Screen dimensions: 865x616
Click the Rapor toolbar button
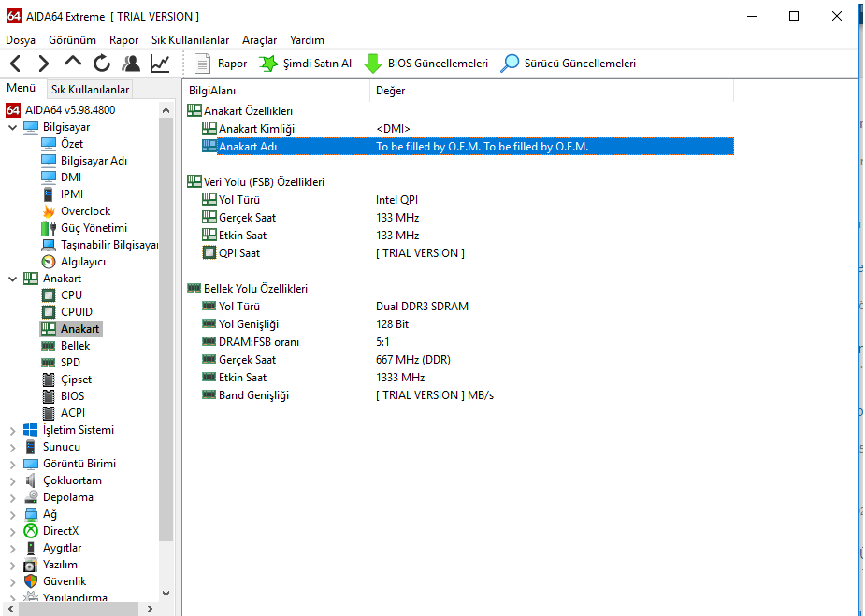tap(220, 64)
